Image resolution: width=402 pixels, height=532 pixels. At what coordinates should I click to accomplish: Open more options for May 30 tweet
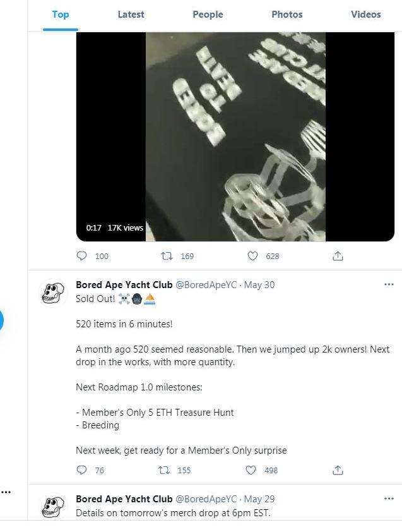click(x=389, y=284)
